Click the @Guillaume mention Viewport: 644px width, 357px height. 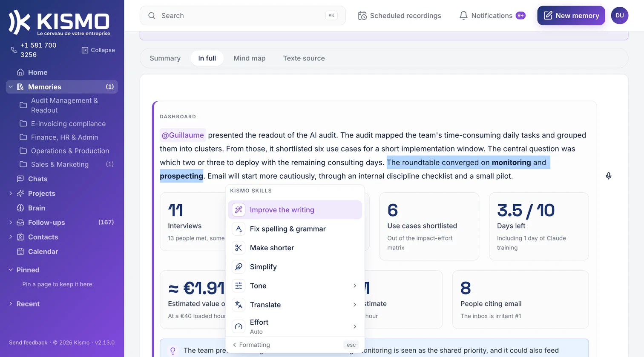point(183,135)
